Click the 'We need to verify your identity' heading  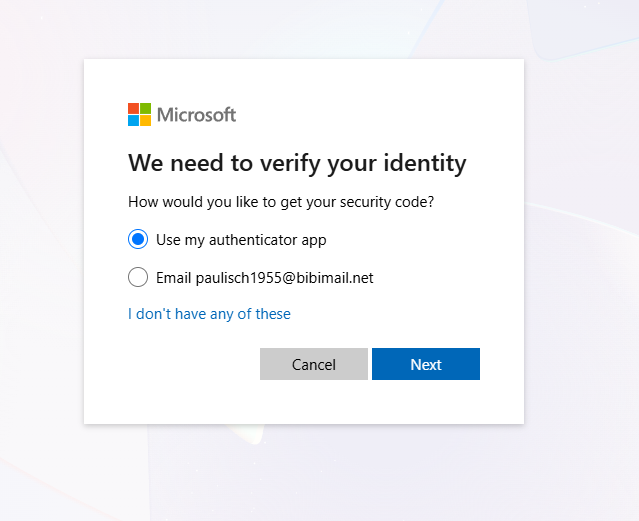pos(297,163)
